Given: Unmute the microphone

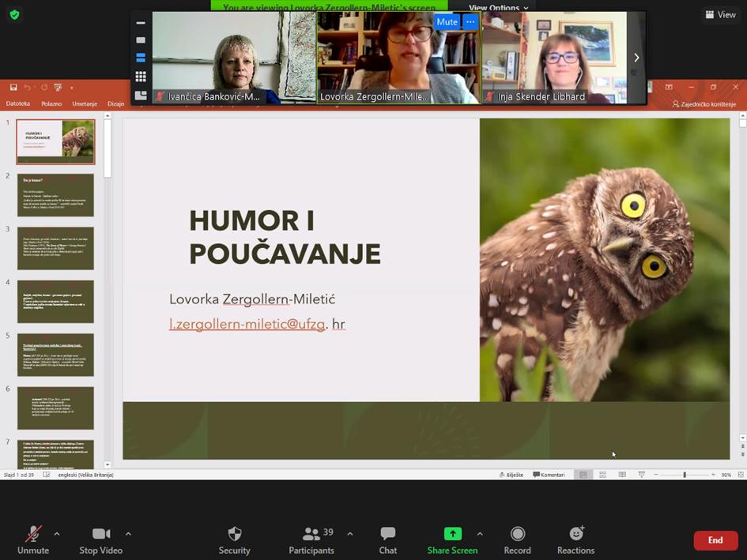Looking at the screenshot, I should click(33, 540).
